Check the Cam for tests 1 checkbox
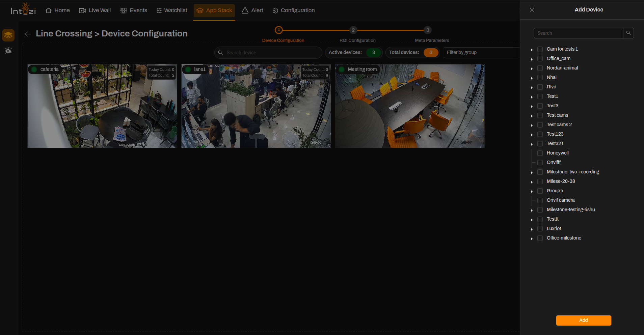Screen dimensions: 644x335 coord(540,49)
